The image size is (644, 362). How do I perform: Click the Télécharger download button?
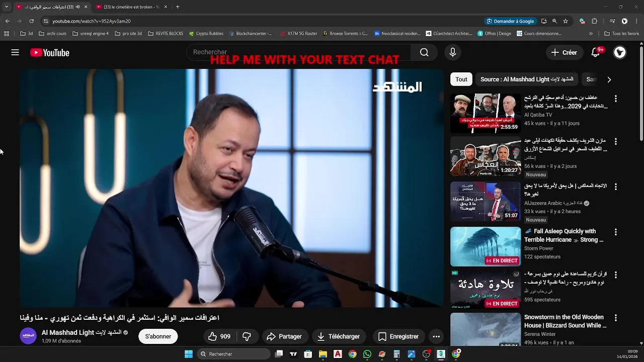pos(339,336)
